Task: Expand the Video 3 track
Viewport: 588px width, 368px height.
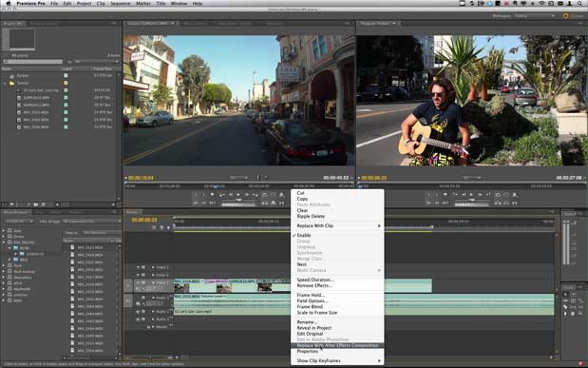Action: pyautogui.click(x=153, y=267)
